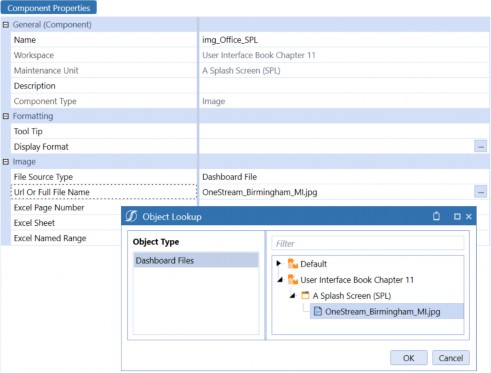Select the Component Type property label
The image size is (491, 373).
click(45, 101)
